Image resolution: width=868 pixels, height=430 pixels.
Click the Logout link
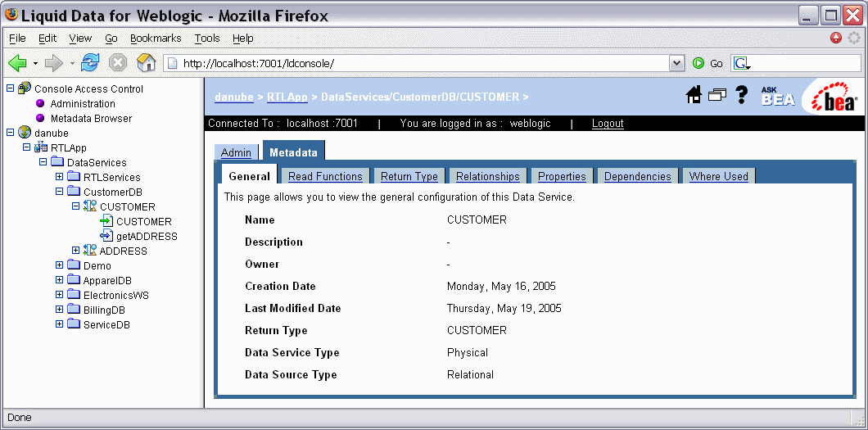point(608,124)
